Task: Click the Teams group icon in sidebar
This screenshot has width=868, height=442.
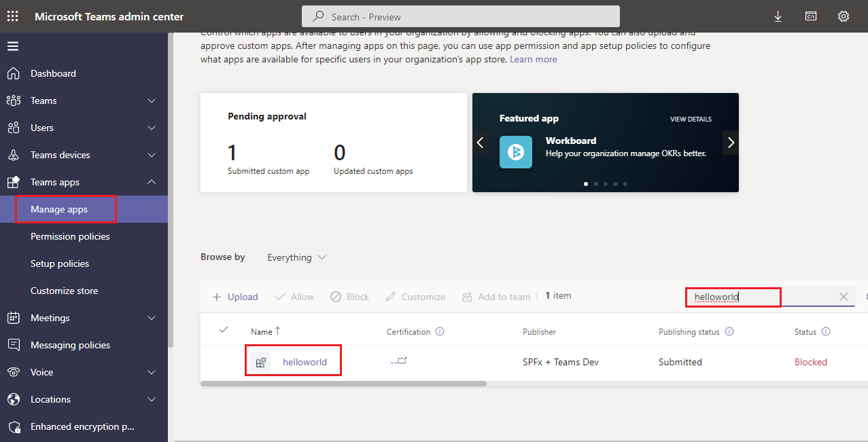Action: pos(14,100)
